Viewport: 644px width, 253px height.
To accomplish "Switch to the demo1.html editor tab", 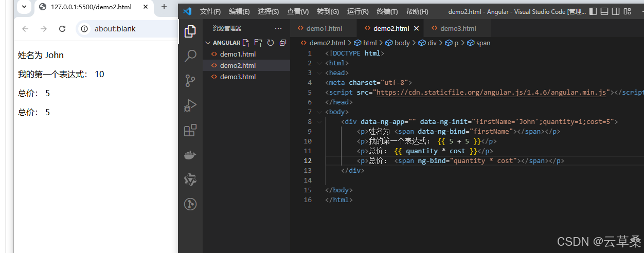I will [x=323, y=28].
